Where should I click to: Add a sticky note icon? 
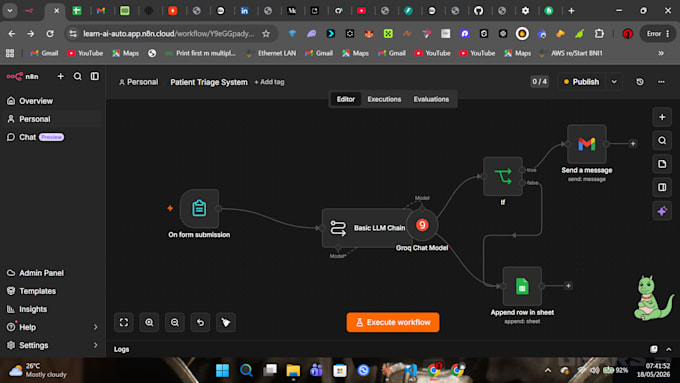click(x=662, y=164)
